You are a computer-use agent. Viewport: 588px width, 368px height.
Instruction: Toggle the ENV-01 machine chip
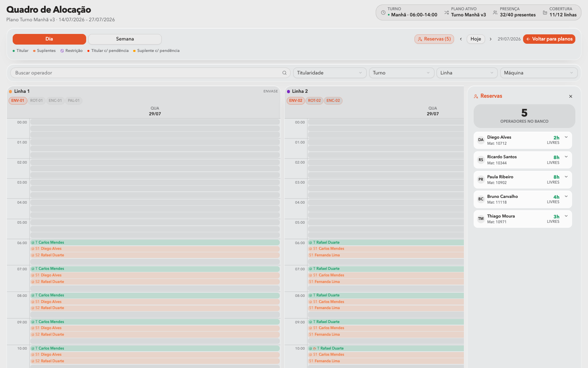[18, 101]
